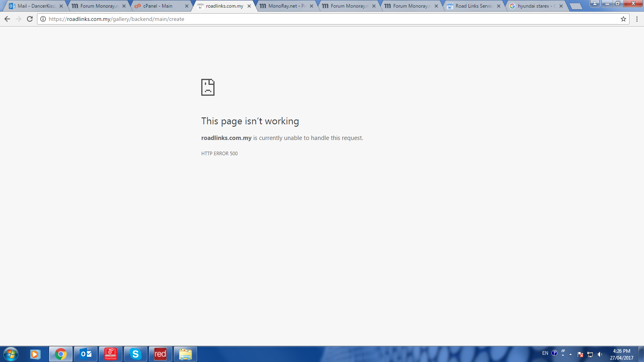The height and width of the screenshot is (362, 644).
Task: Go back using the back arrow
Action: point(7,19)
